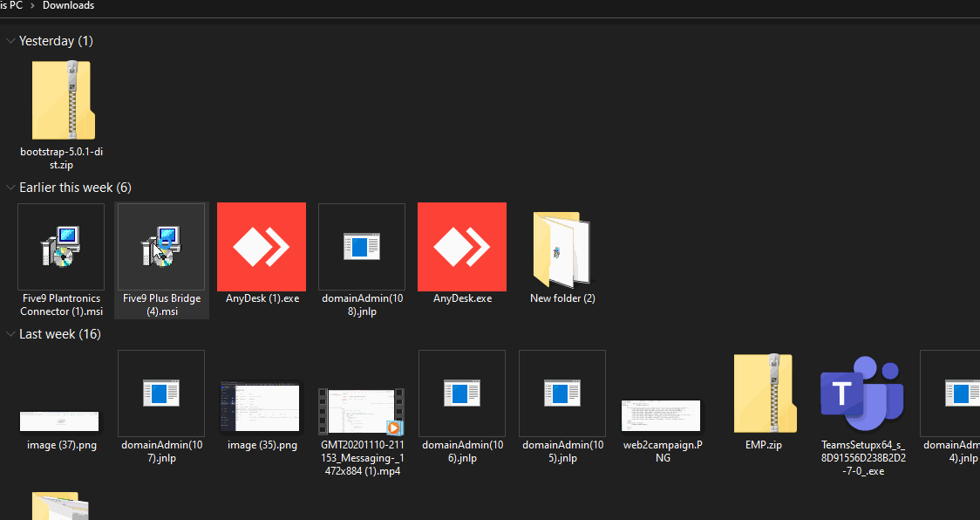Select the AnyDesk (1).exe icon
The image size is (980, 520).
point(262,247)
